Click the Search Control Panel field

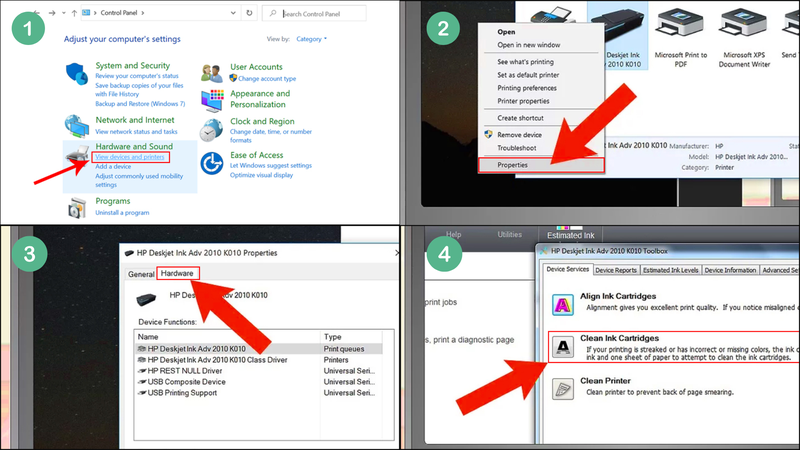(314, 13)
